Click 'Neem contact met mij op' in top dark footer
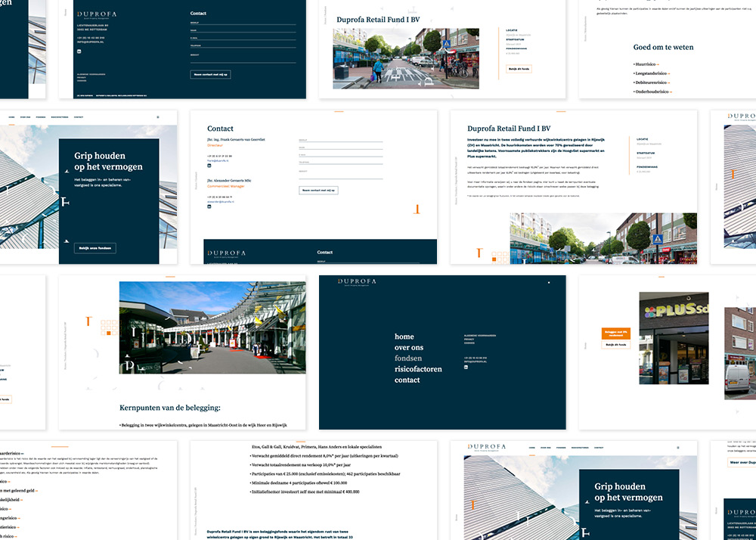 pos(210,74)
